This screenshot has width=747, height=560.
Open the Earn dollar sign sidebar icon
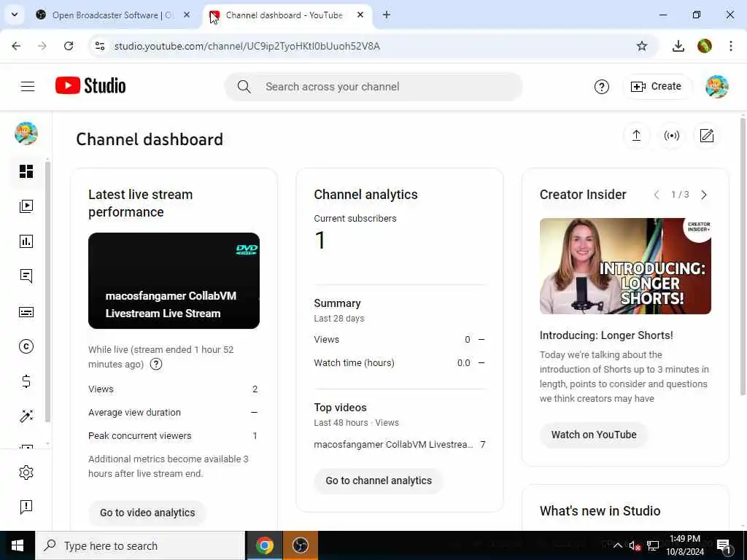(x=26, y=381)
